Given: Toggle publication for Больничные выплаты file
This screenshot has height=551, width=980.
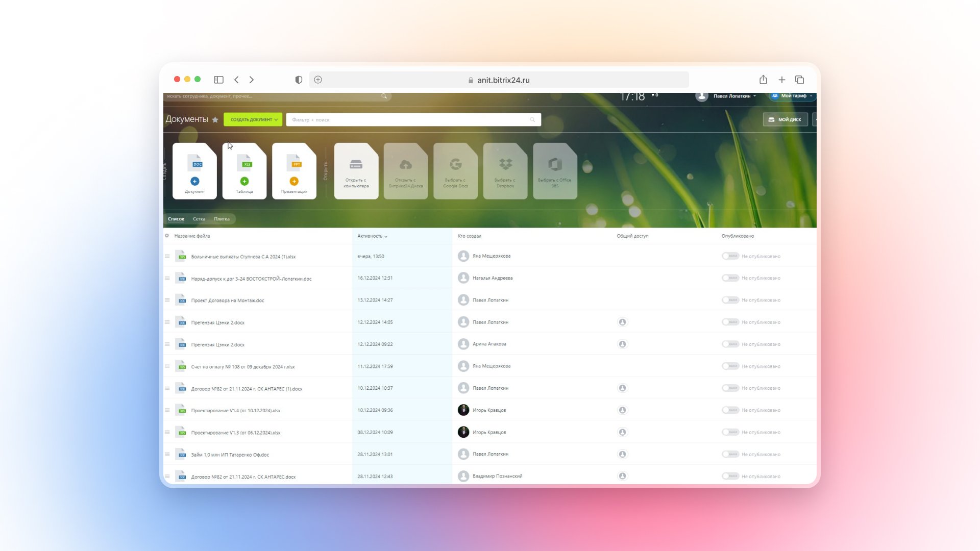Looking at the screenshot, I should [730, 256].
